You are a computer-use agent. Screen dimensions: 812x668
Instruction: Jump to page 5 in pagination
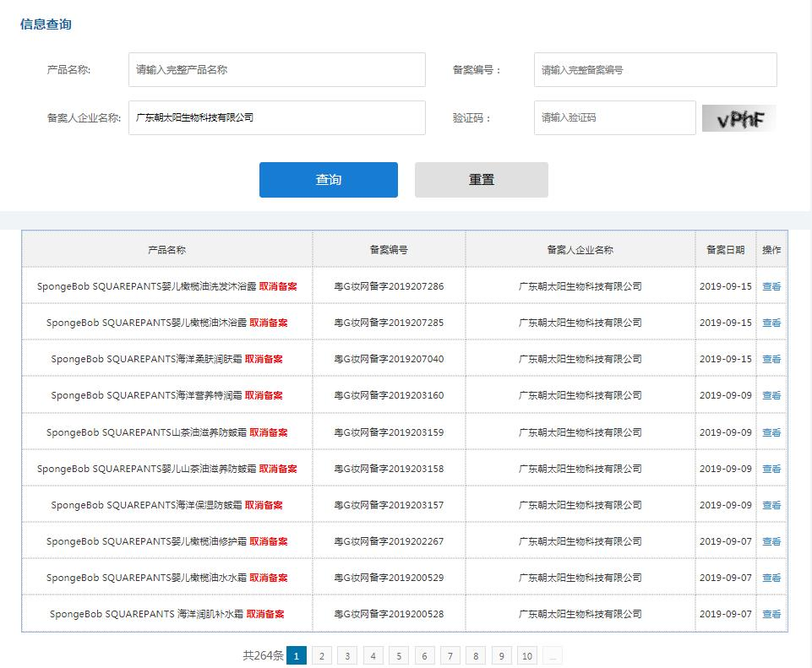399,656
